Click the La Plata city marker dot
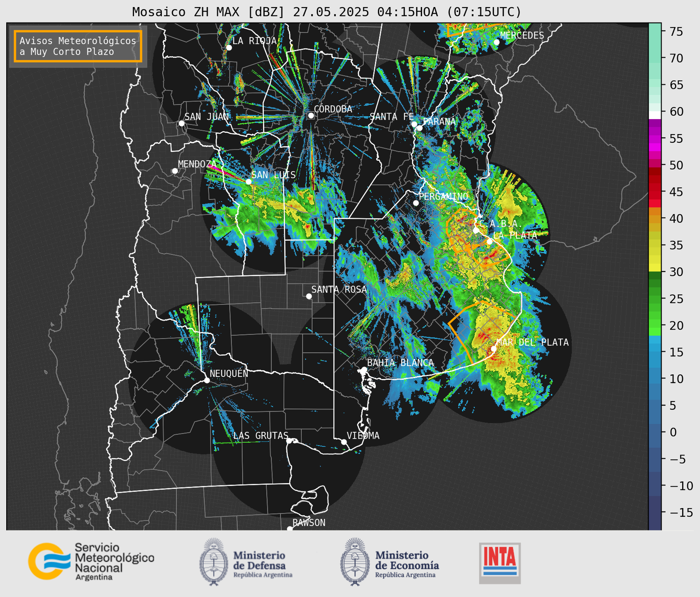 pos(489,242)
